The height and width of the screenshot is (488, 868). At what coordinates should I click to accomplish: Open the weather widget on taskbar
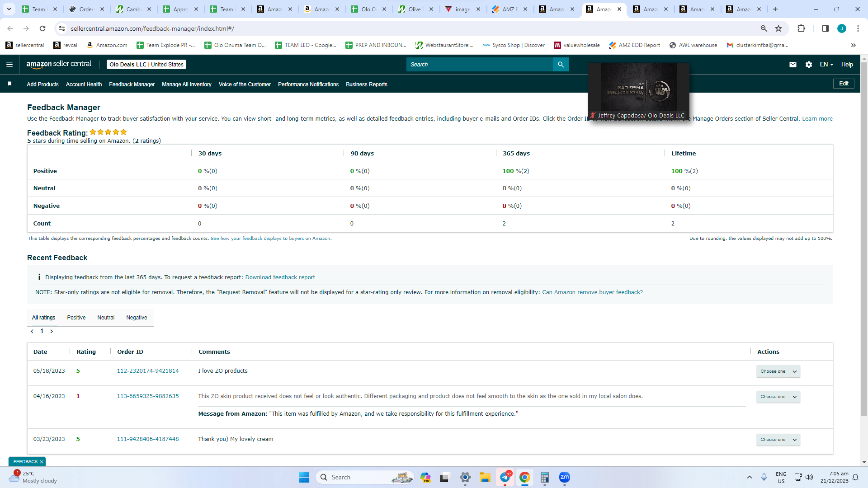tap(33, 477)
